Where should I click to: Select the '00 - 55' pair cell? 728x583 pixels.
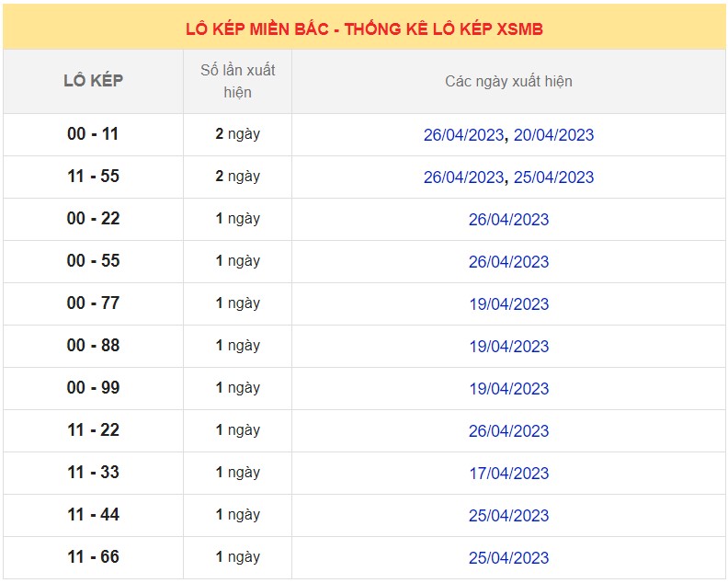tap(93, 260)
